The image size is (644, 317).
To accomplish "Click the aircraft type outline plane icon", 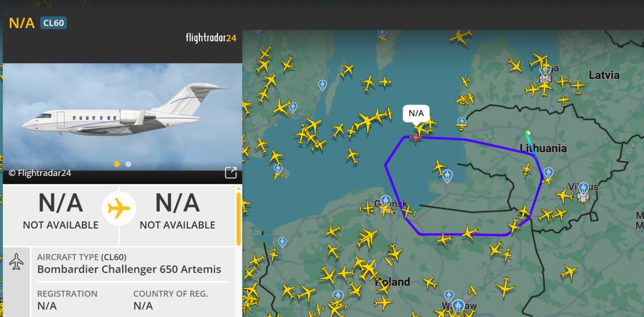I will pyautogui.click(x=17, y=261).
